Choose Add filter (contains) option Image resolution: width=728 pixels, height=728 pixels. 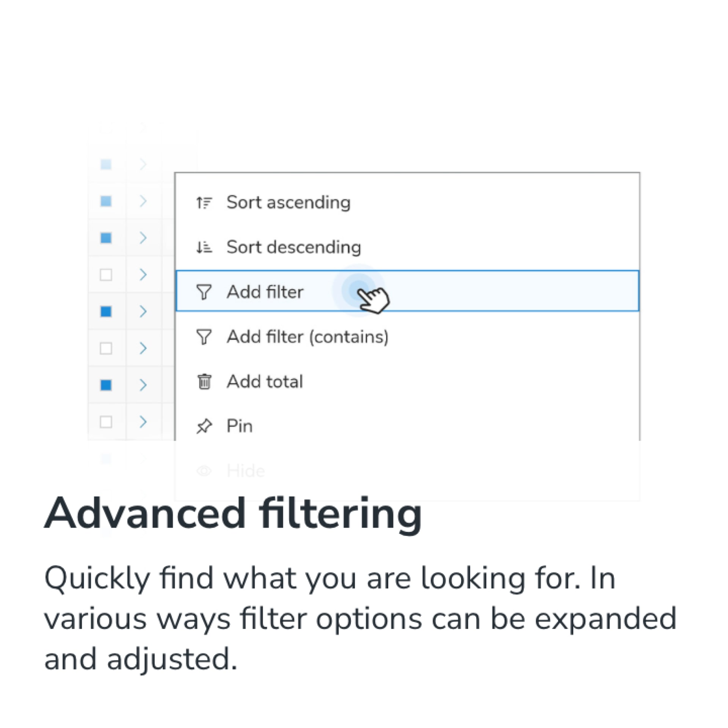408,337
